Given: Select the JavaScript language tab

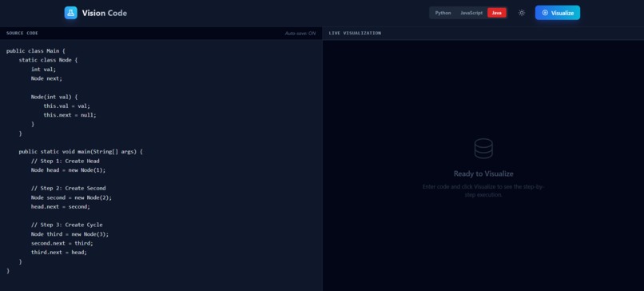Looking at the screenshot, I should [471, 13].
